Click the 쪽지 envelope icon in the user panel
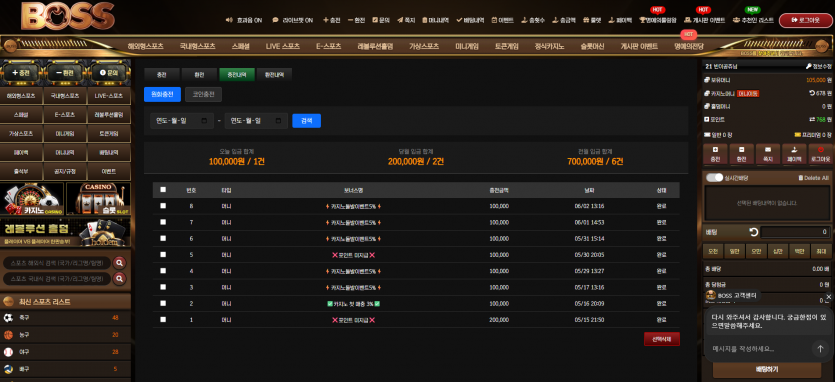This screenshot has height=382, width=835. coord(767,150)
